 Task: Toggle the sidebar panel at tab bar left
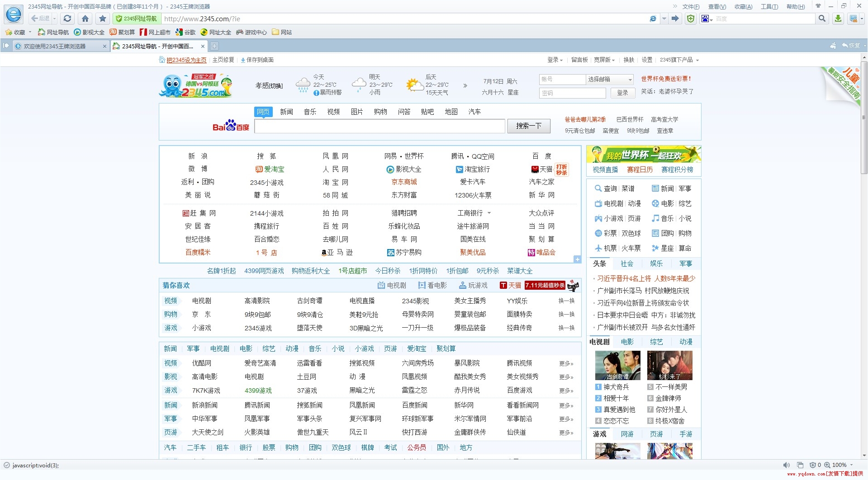coord(6,46)
